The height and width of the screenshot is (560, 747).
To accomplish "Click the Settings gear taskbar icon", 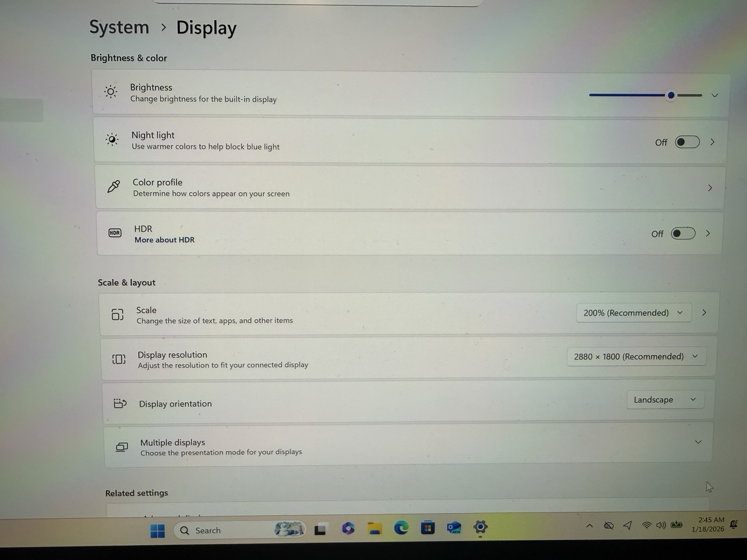I will [x=480, y=527].
